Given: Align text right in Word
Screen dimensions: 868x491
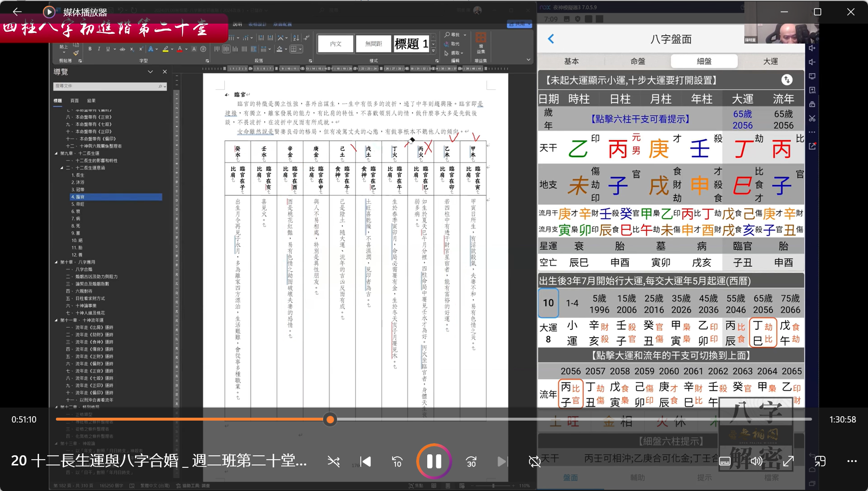Looking at the screenshot, I should tap(235, 49).
